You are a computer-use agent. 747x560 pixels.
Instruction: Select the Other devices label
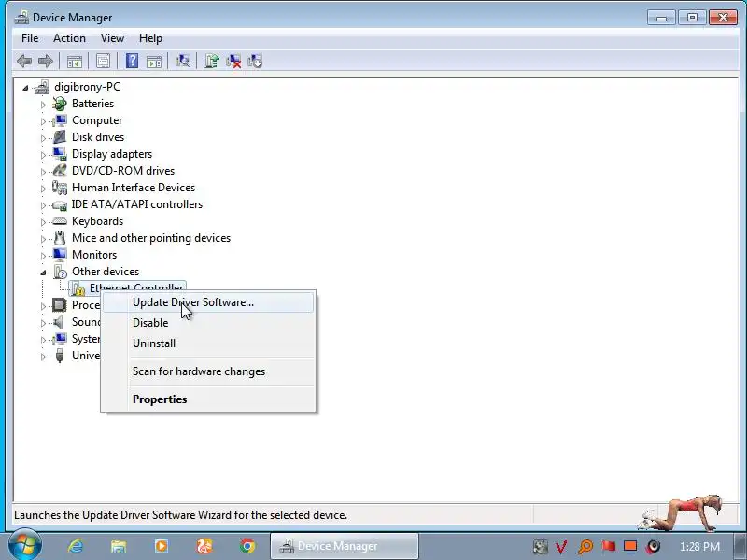pyautogui.click(x=106, y=272)
